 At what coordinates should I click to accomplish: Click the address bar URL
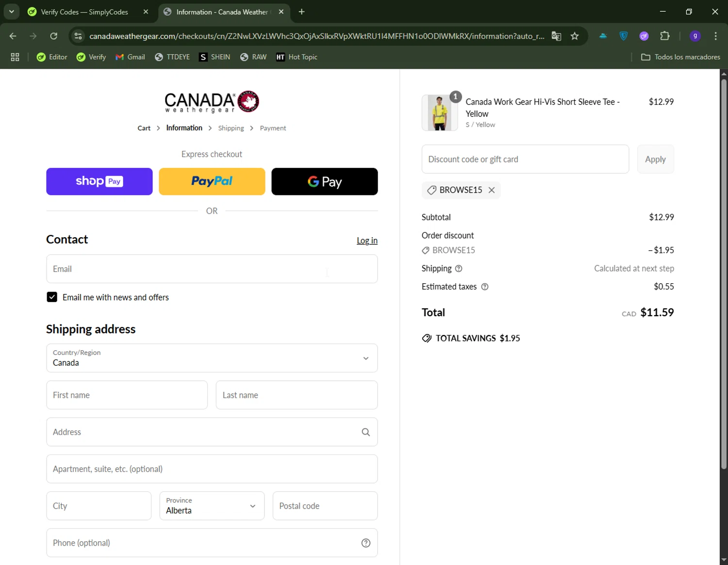pos(317,36)
